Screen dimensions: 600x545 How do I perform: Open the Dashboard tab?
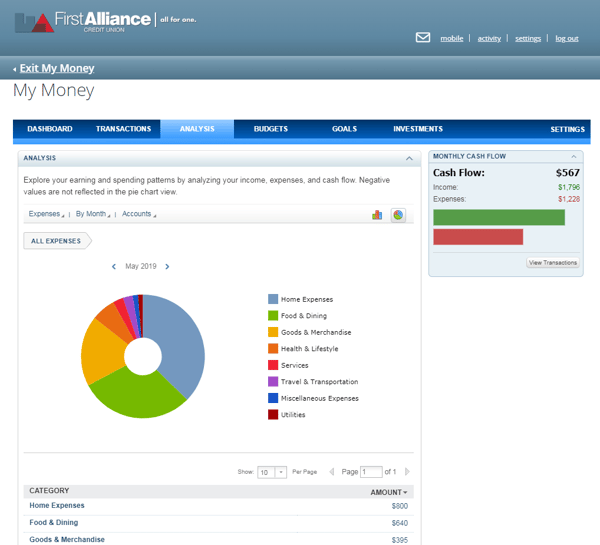pyautogui.click(x=50, y=129)
